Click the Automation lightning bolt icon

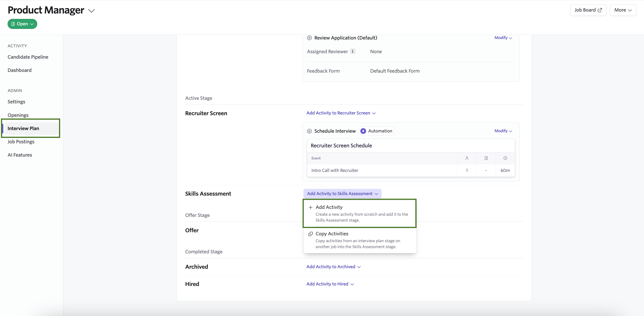(x=363, y=131)
